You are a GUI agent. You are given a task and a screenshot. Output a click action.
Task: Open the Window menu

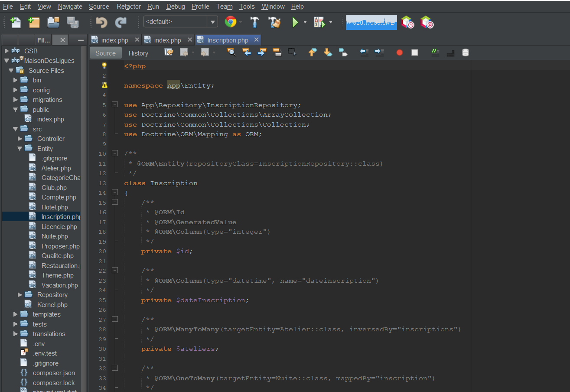coord(273,7)
